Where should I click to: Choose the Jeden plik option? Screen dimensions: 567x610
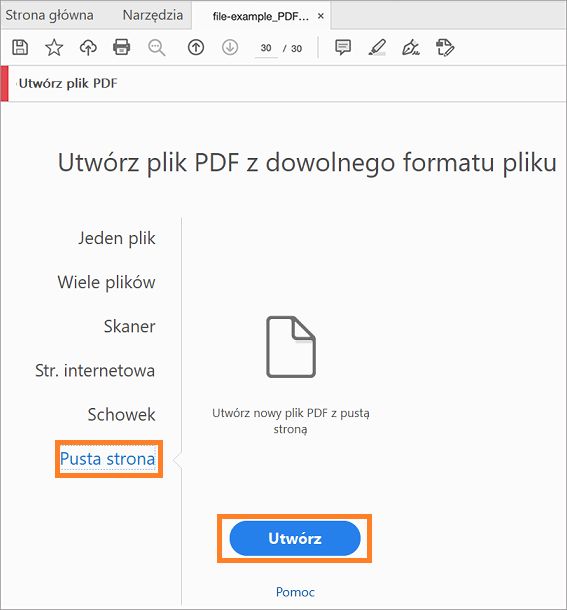pyautogui.click(x=117, y=238)
